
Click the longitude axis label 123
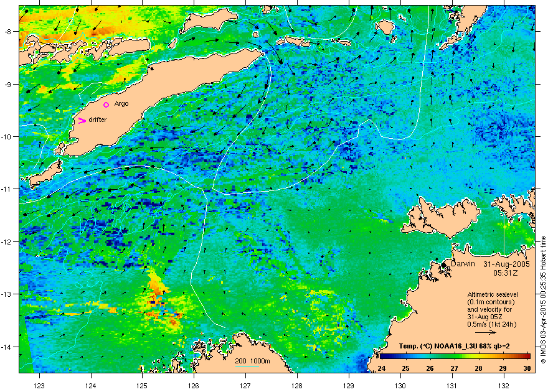(39, 386)
